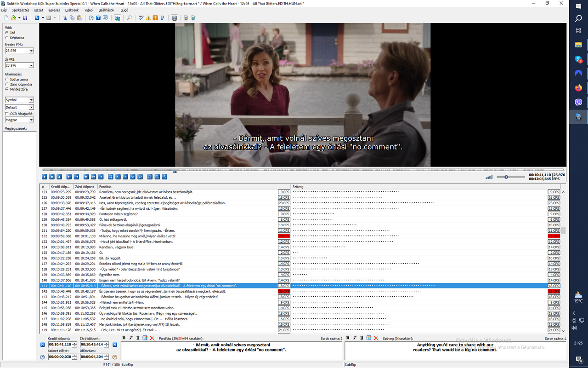Save the subtitle with the floppy disk icon
Screen dimensions: 588x368
[x=25, y=18]
